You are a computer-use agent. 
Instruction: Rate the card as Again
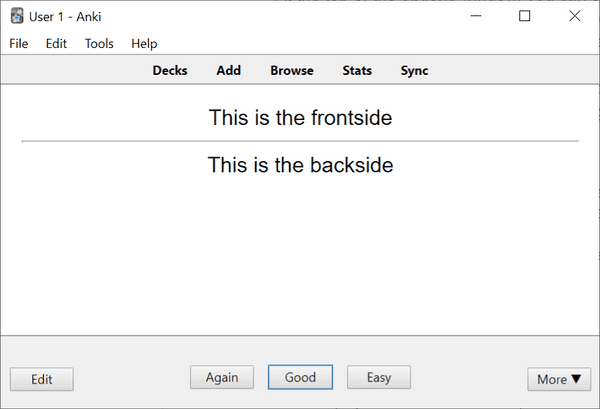click(222, 377)
